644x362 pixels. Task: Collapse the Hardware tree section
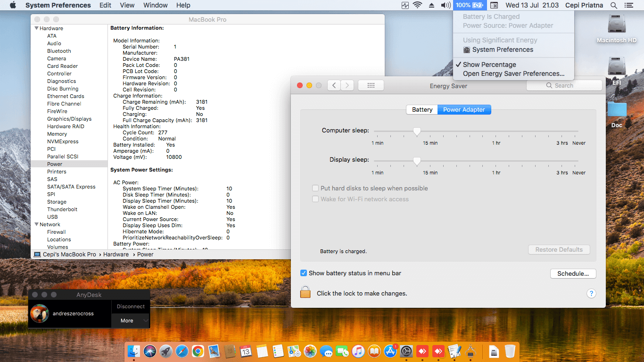[x=37, y=28]
